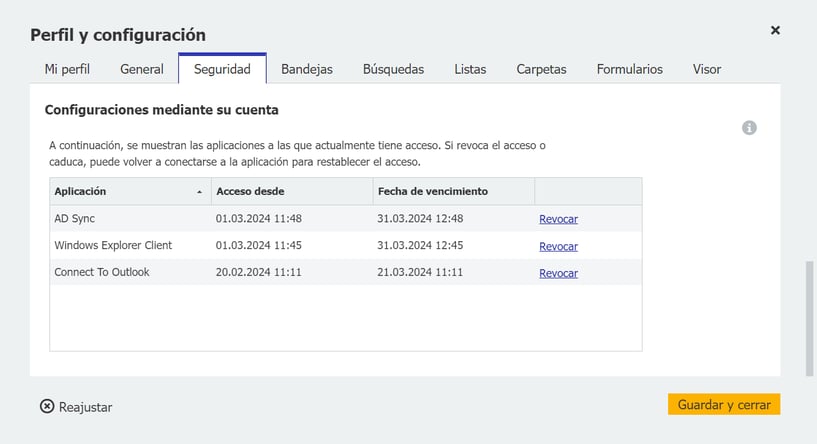Click the Configuraciones mediante su cuenta heading
817x444 pixels.
click(x=162, y=110)
